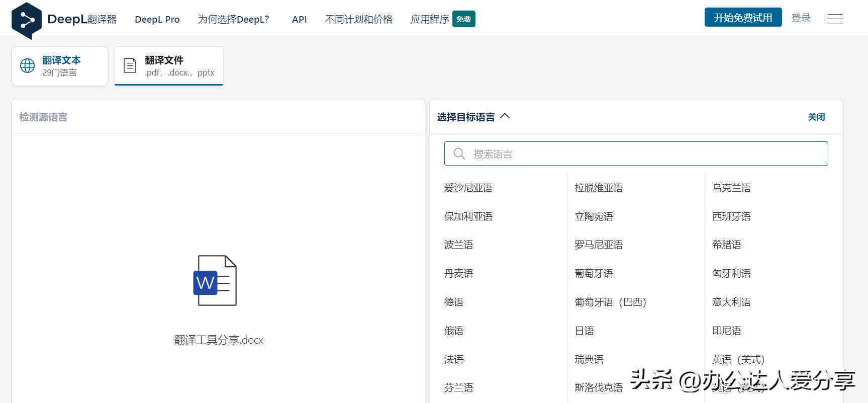
Task: Select 波兰语 as target language
Action: coord(458,245)
